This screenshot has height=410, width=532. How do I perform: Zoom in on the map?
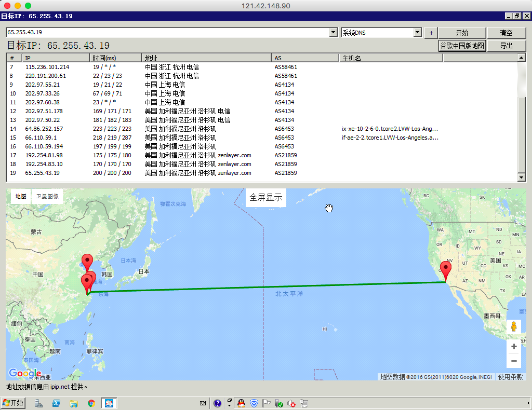pos(514,346)
